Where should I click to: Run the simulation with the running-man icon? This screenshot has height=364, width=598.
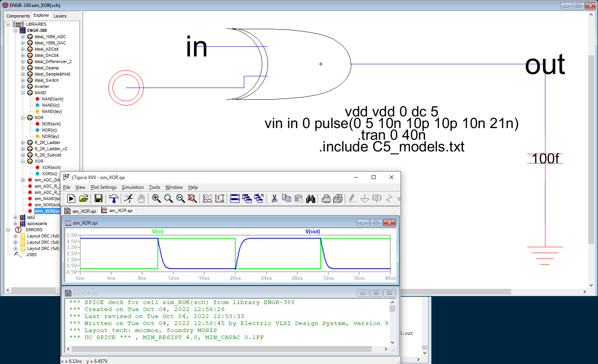(x=129, y=199)
